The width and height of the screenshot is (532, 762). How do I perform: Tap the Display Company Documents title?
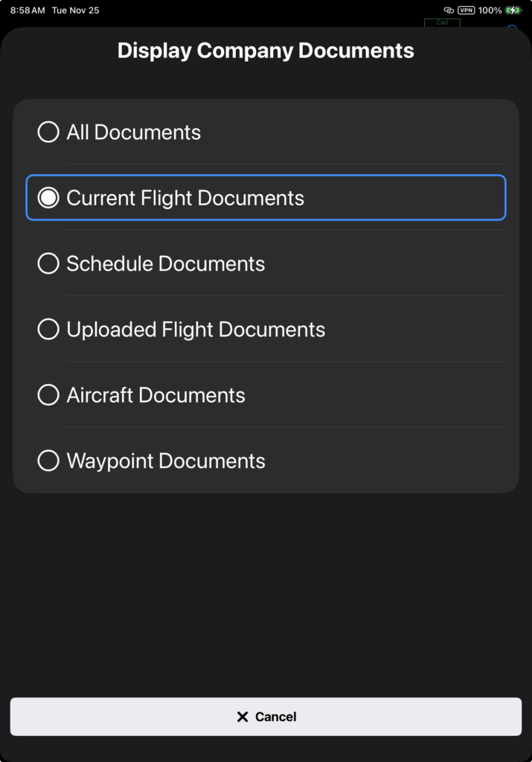coord(266,51)
